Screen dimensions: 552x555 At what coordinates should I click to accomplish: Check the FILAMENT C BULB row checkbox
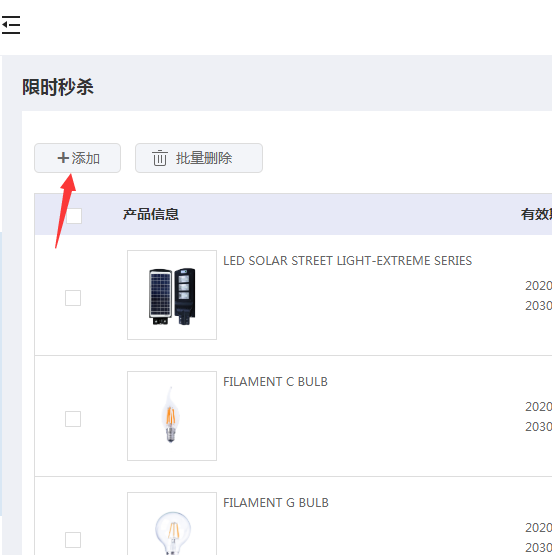click(x=73, y=419)
